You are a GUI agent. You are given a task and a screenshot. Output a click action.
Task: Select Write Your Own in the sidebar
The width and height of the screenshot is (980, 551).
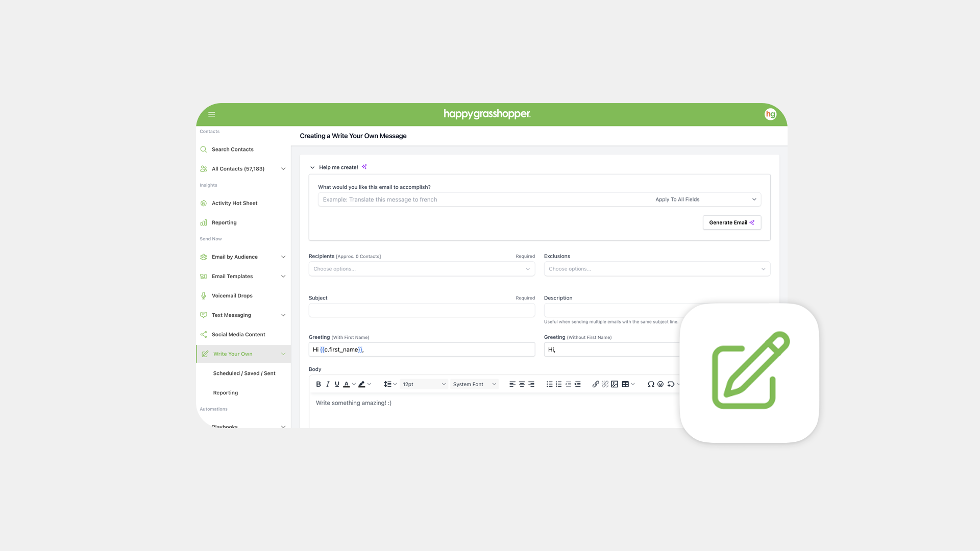243,354
